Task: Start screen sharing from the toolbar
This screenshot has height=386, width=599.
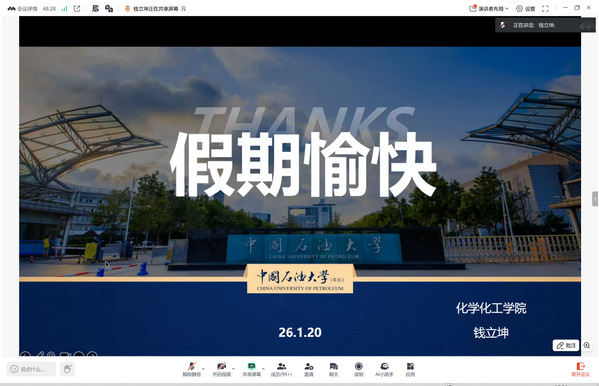Action: coord(251,370)
